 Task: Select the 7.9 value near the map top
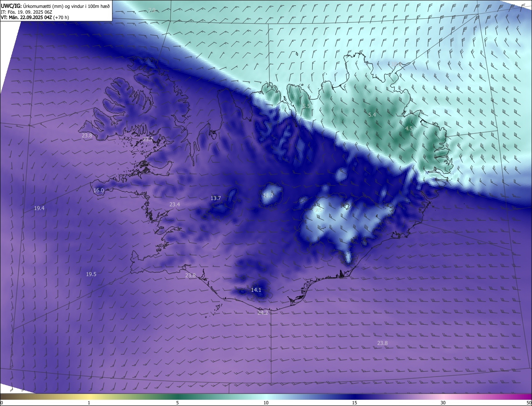point(153,10)
